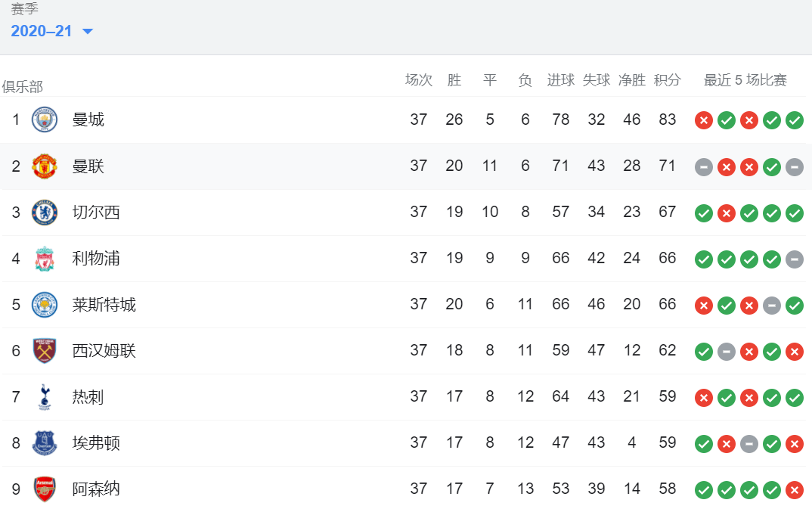Click 曼联's first recent match draw icon
Screen dimensions: 812x506
click(x=704, y=167)
